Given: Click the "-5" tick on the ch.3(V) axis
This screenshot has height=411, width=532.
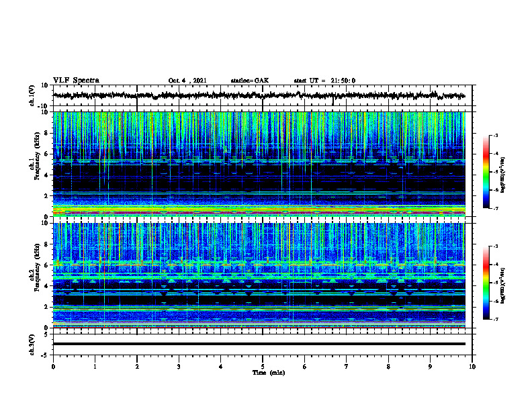Looking at the screenshot, I should pos(46,355).
